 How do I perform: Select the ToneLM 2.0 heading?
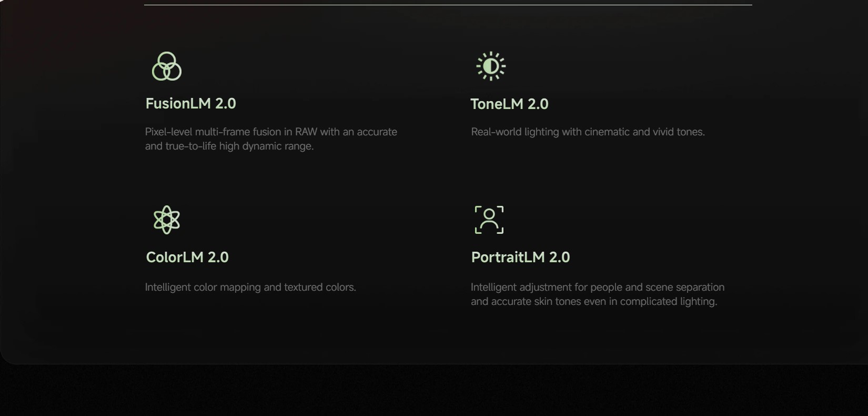pos(509,104)
